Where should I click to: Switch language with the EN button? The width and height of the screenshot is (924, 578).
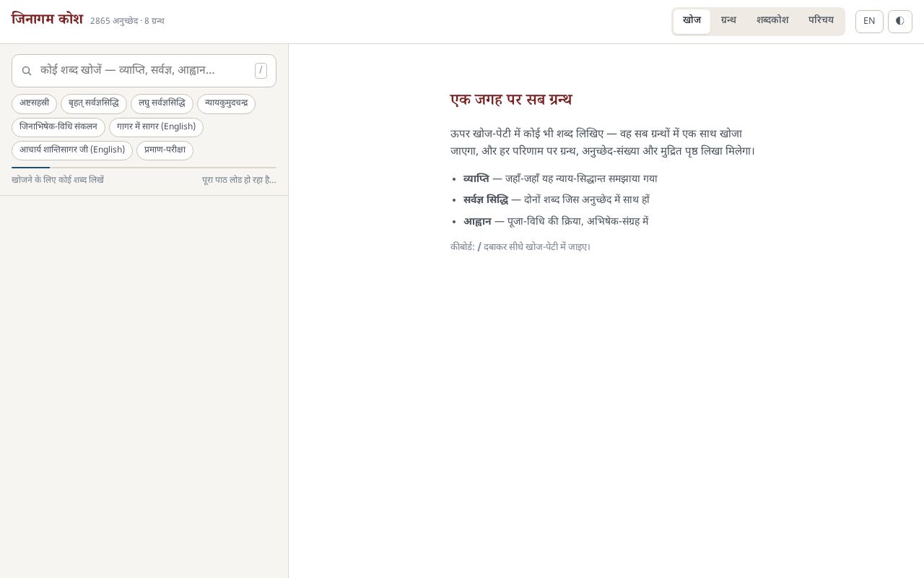point(869,21)
